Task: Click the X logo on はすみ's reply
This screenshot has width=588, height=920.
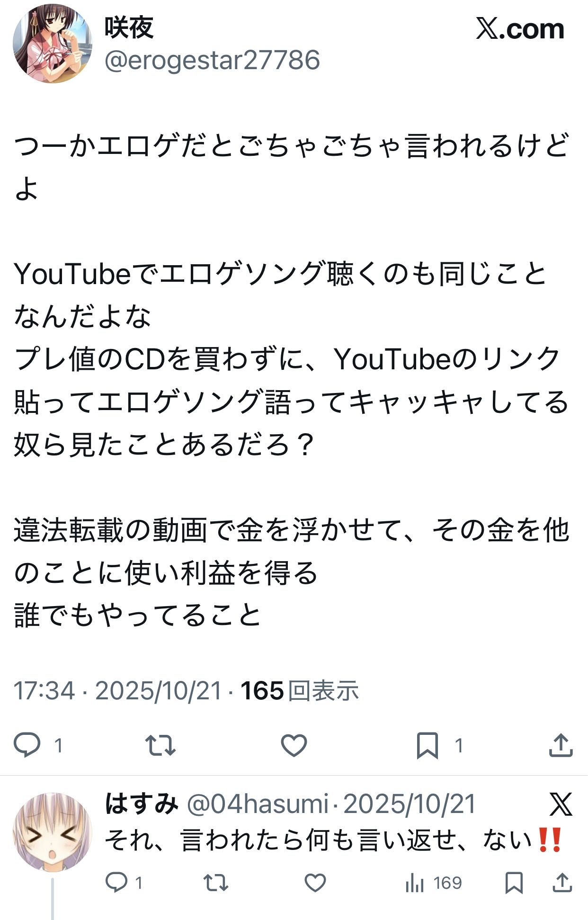Action: [x=561, y=804]
